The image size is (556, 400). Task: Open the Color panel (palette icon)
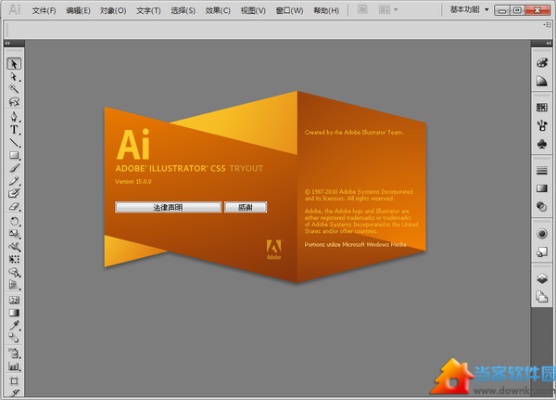tap(542, 63)
